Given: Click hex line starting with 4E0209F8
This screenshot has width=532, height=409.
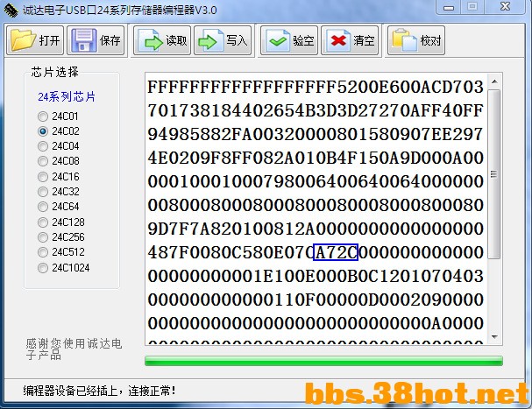Looking at the screenshot, I should [316, 158].
